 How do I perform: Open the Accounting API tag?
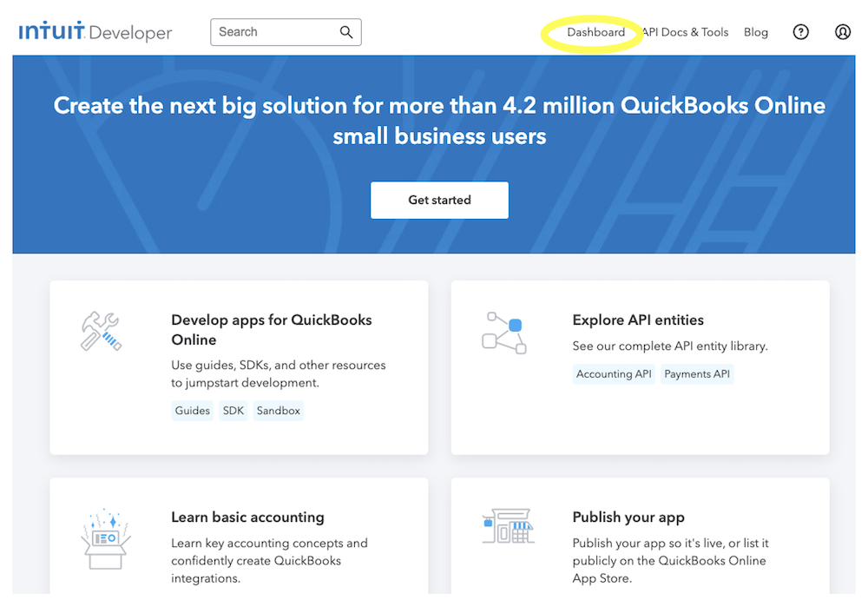tap(614, 373)
